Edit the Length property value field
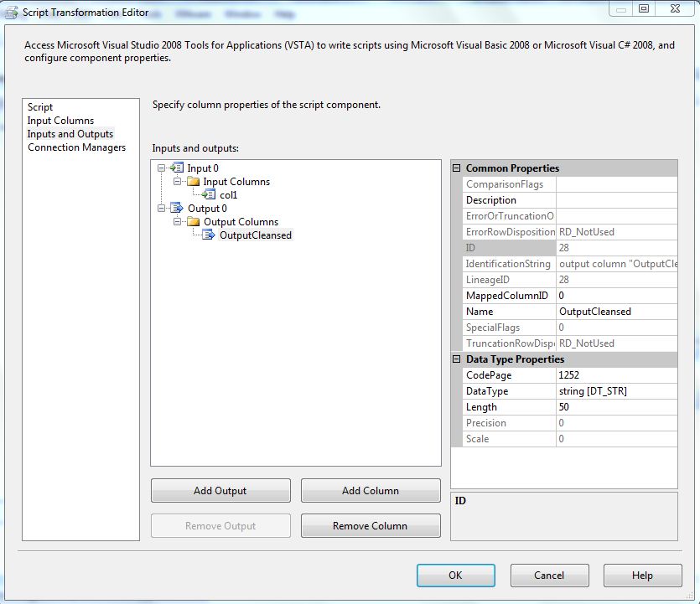This screenshot has width=700, height=604. click(616, 407)
